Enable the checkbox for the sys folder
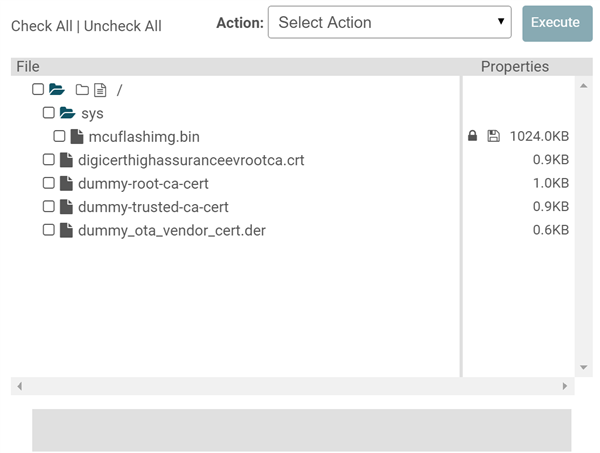Screen dimensions: 600x453 [x=49, y=113]
